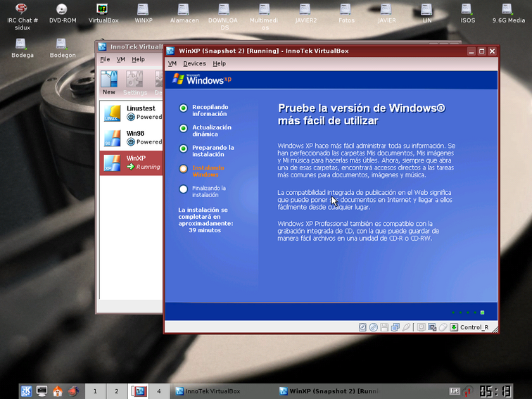532x399 pixels.
Task: Activate InnoTek VirtualBox taskbar entry
Action: pos(224,391)
